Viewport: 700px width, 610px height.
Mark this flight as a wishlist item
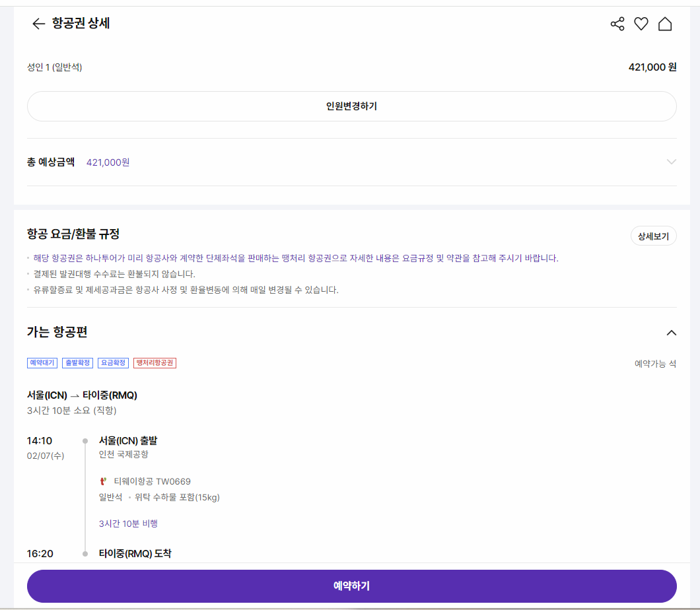641,23
